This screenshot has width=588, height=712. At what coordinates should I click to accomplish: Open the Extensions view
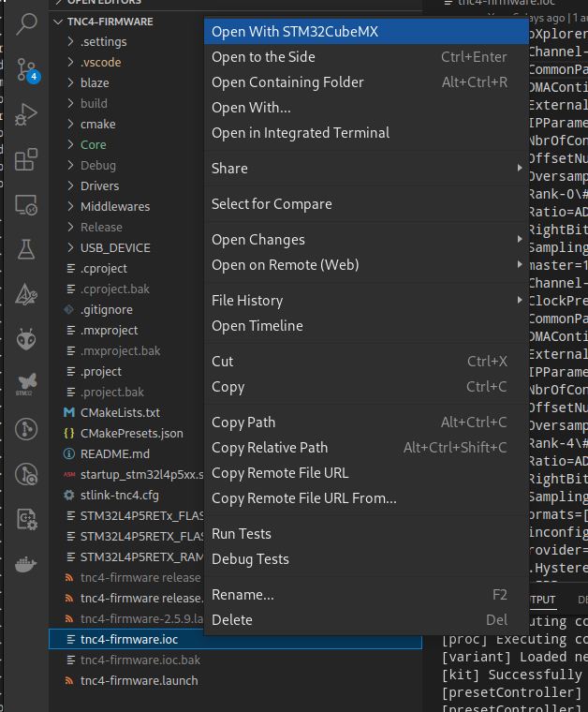point(26,159)
